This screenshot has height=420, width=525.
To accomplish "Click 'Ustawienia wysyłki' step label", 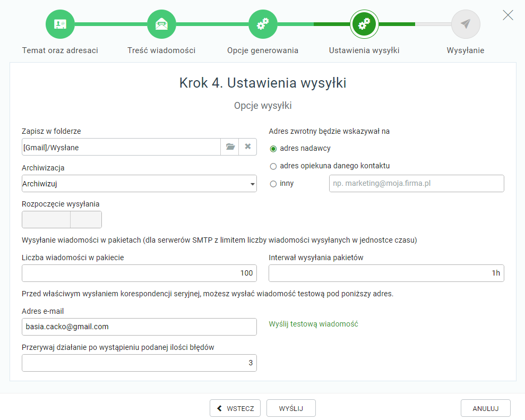I will (364, 50).
